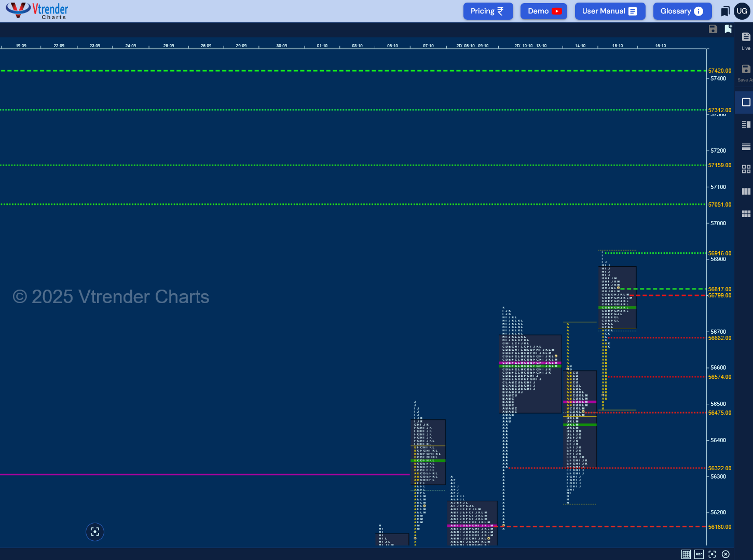Click the add bookmark icon above chart
Image resolution: width=753 pixels, height=560 pixels.
coord(729,29)
